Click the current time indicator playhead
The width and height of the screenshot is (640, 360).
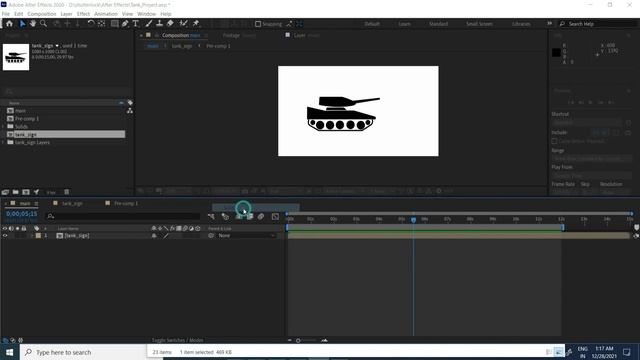(x=413, y=220)
